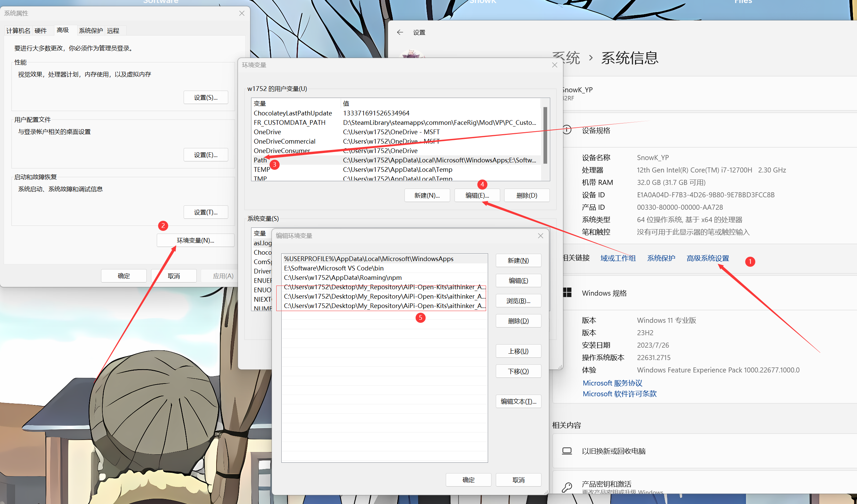857x504 pixels.
Task: Click user variables list scrollbar
Action: click(545, 136)
